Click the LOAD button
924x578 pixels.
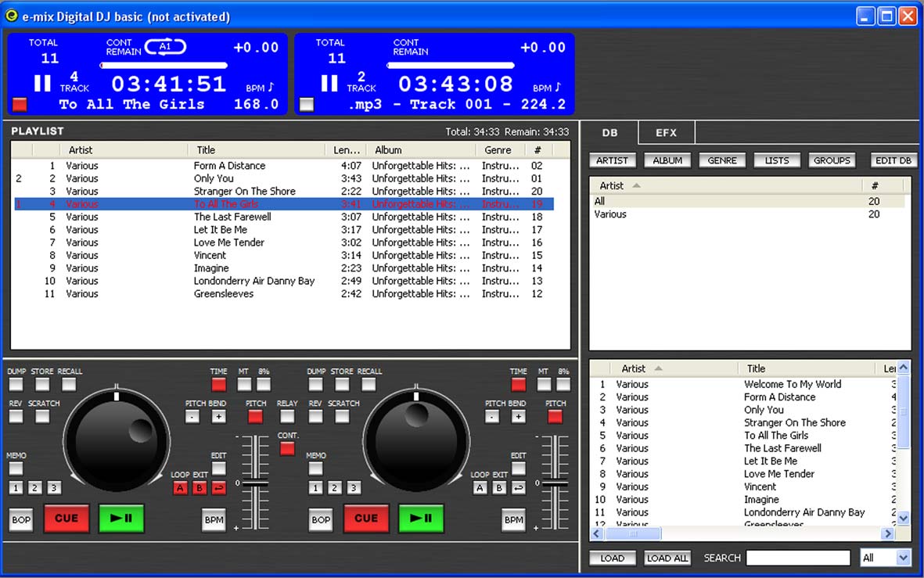point(613,558)
